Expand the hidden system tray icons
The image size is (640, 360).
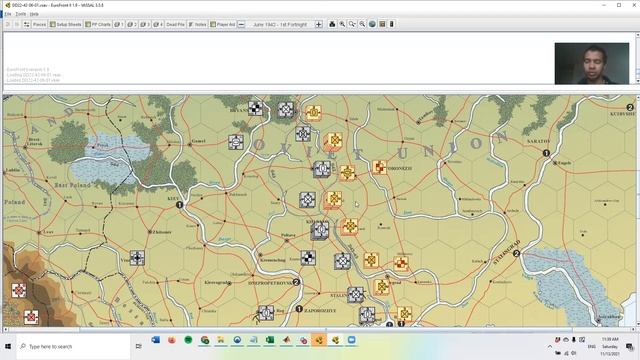pyautogui.click(x=550, y=347)
